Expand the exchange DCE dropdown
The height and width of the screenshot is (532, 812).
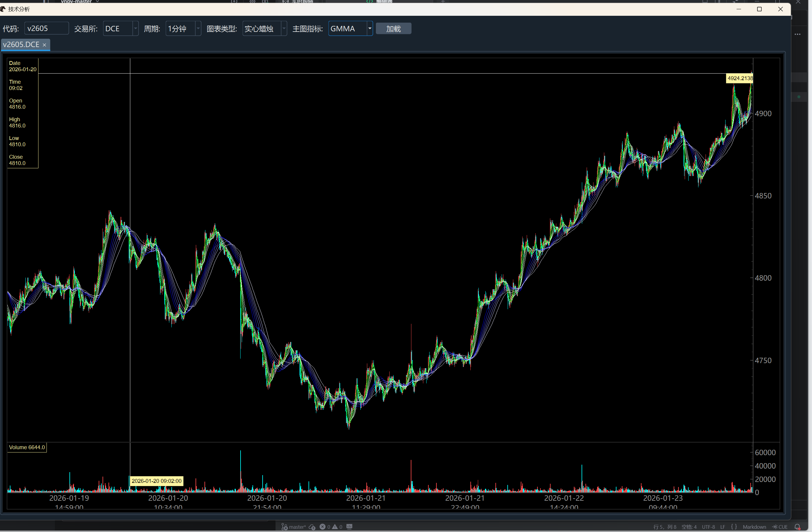135,29
